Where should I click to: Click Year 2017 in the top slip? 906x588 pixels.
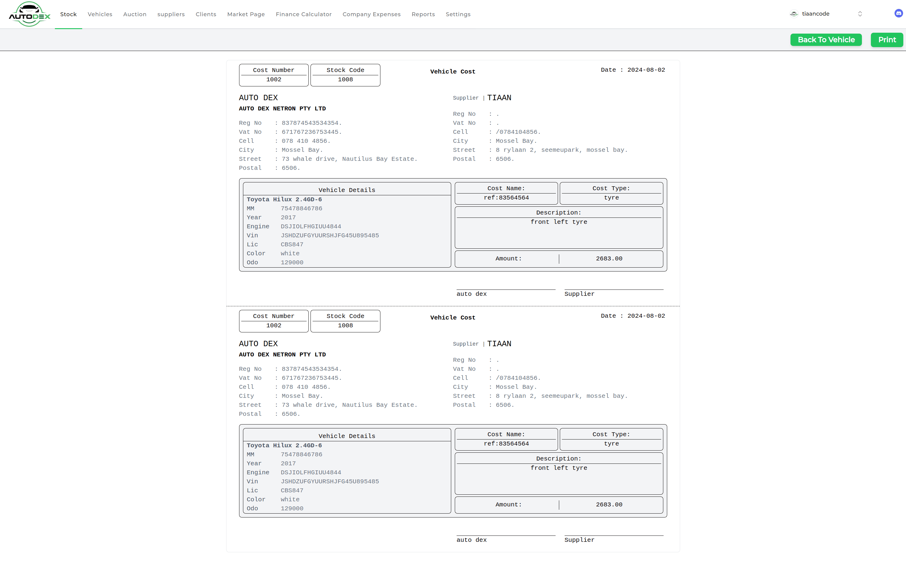point(288,217)
